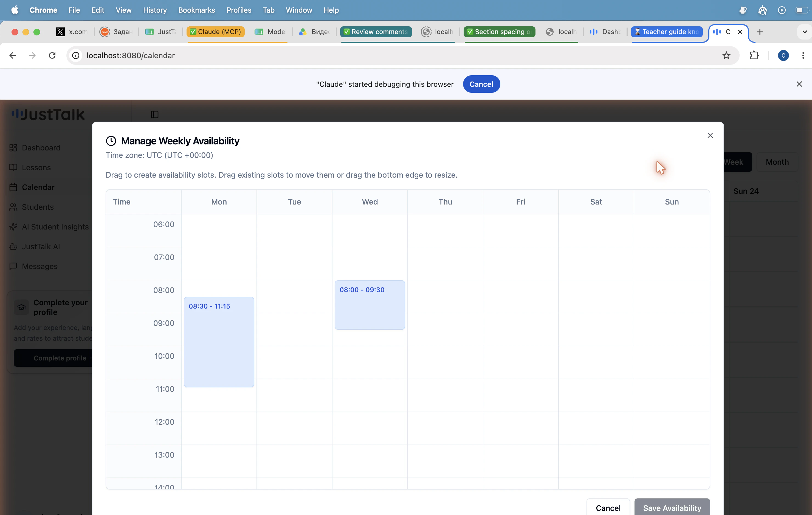Click the JustTalk logo
812x515 pixels.
click(48, 115)
